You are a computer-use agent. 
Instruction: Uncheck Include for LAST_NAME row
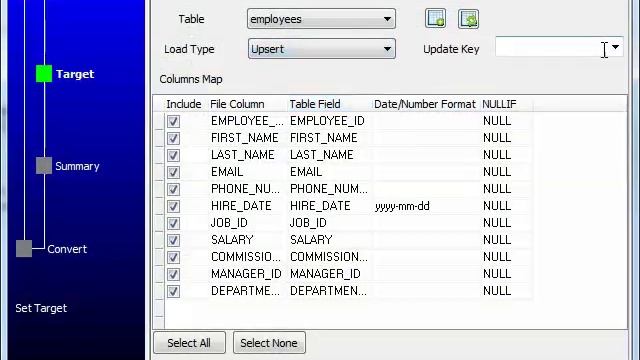tap(173, 155)
